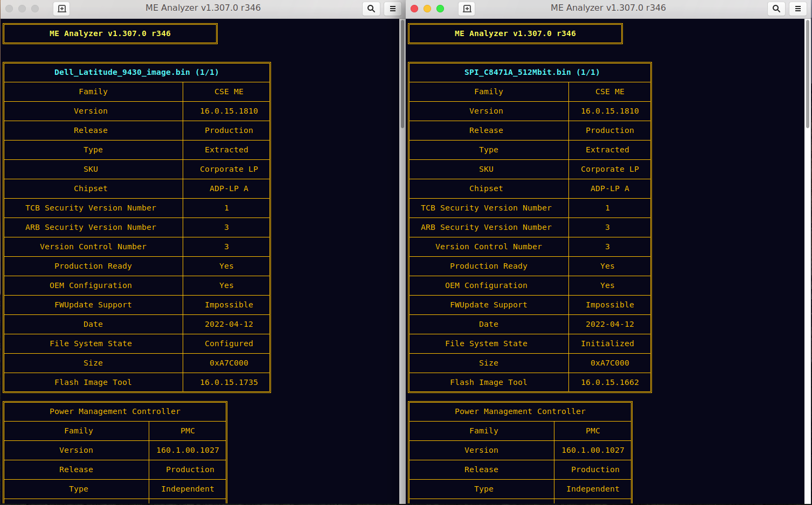Click the OEM Configuration label in left window
812x505 pixels.
91,285
